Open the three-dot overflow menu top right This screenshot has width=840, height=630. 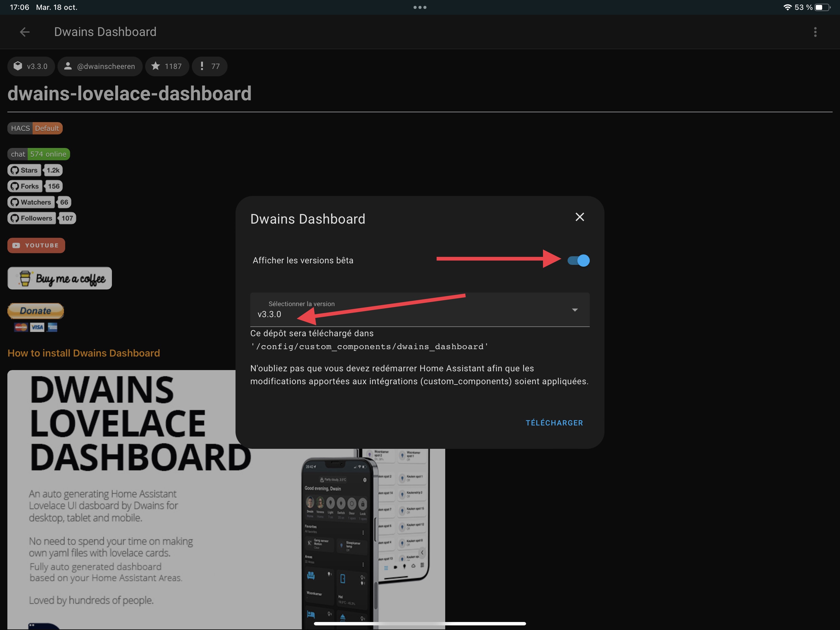[815, 32]
